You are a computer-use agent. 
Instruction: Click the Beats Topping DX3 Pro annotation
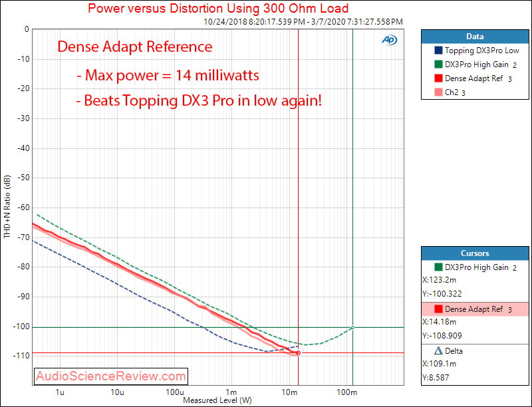(199, 100)
